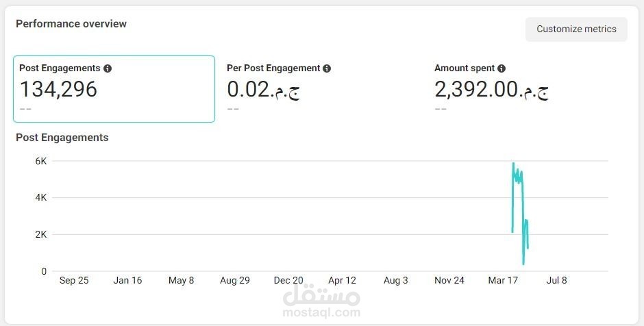The image size is (644, 326).
Task: Click the info icon beside Amount spent
Action: pyautogui.click(x=501, y=68)
